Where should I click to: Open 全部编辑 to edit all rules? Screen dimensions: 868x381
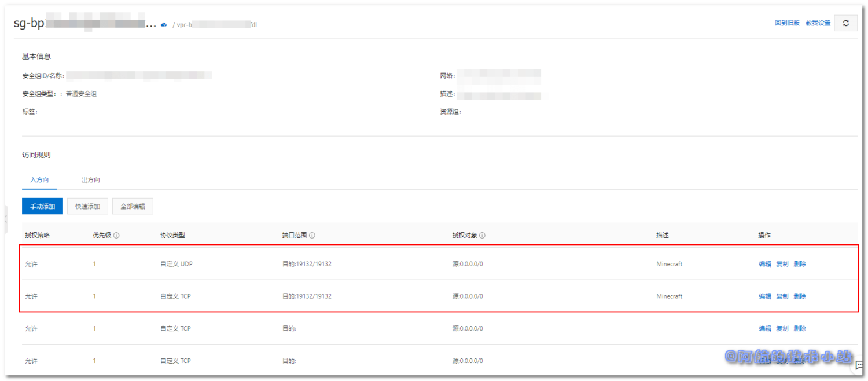tap(133, 206)
